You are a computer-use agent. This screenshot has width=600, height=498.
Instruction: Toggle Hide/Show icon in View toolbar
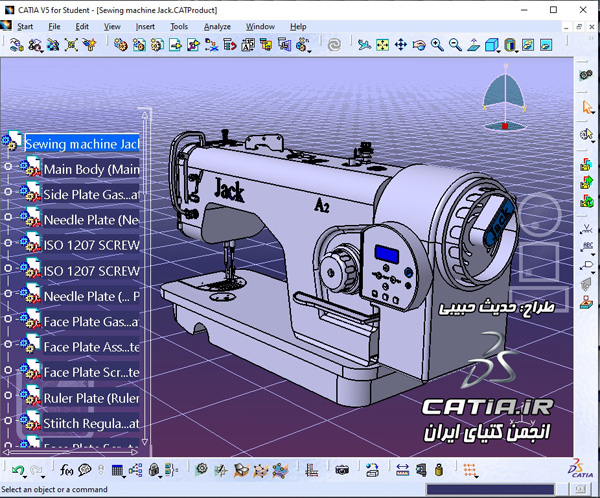(x=528, y=45)
